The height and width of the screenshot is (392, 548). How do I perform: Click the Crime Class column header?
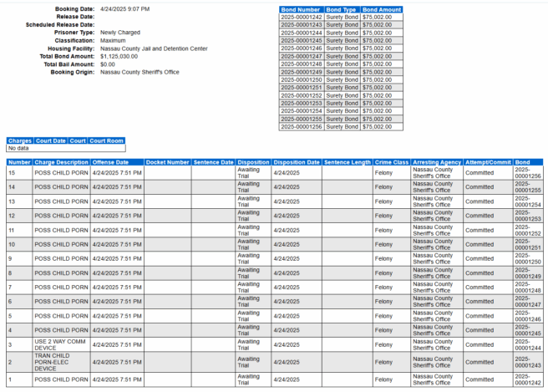pos(392,162)
